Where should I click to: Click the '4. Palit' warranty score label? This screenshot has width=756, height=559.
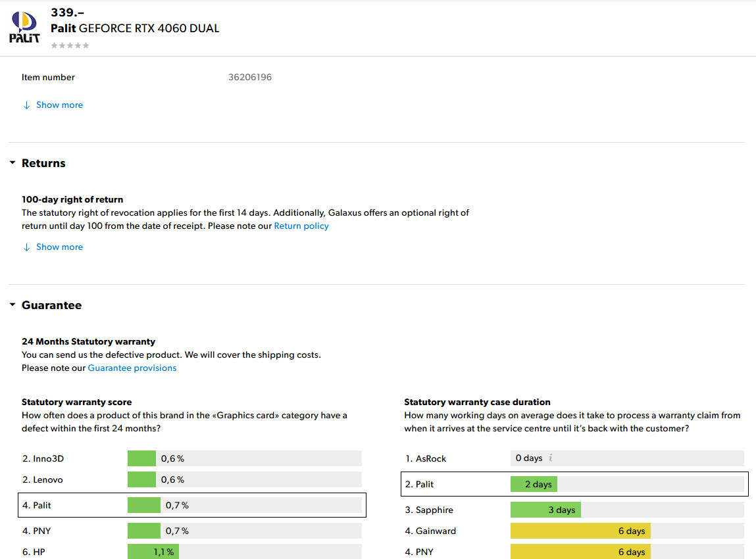(37, 506)
